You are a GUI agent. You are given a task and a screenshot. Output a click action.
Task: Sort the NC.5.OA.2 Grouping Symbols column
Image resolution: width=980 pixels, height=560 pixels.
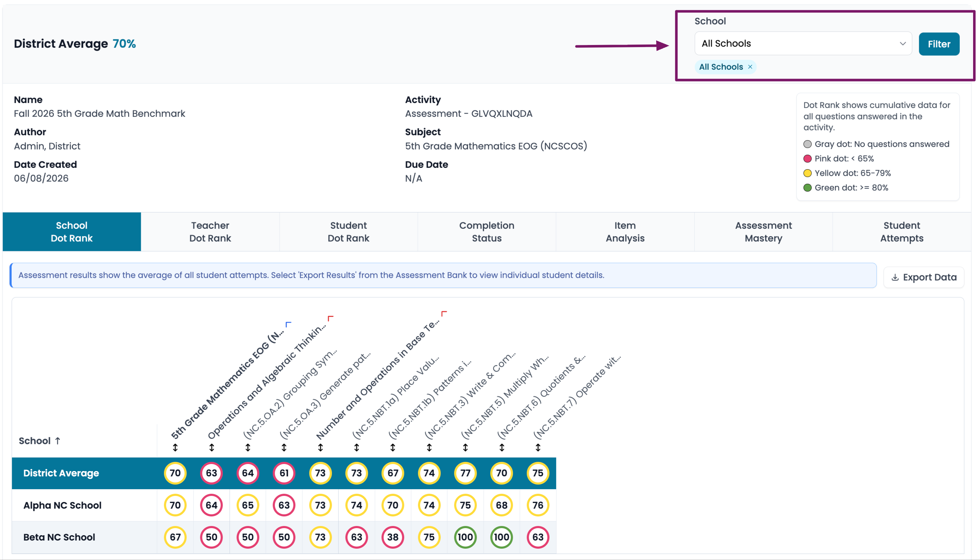248,448
